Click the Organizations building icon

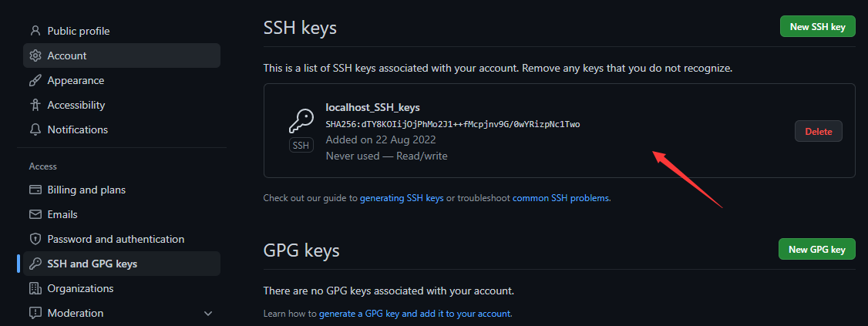[35, 288]
